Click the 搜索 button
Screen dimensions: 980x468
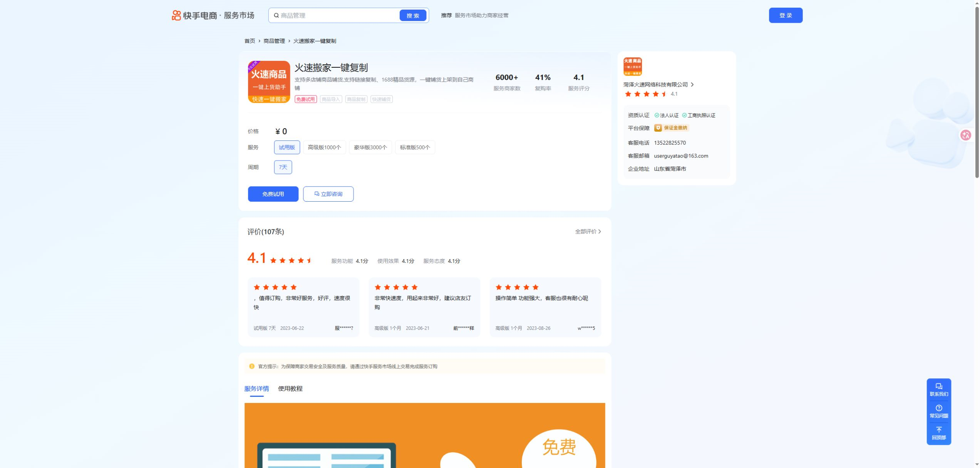click(412, 15)
